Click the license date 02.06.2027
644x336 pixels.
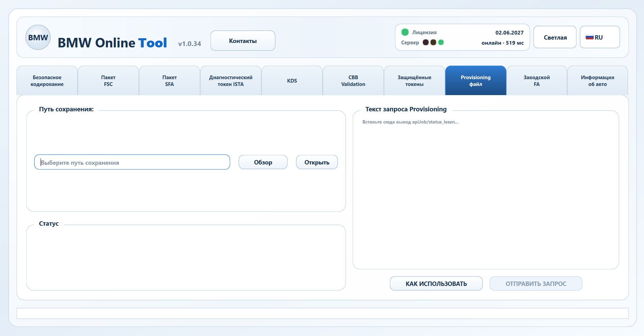click(x=509, y=32)
